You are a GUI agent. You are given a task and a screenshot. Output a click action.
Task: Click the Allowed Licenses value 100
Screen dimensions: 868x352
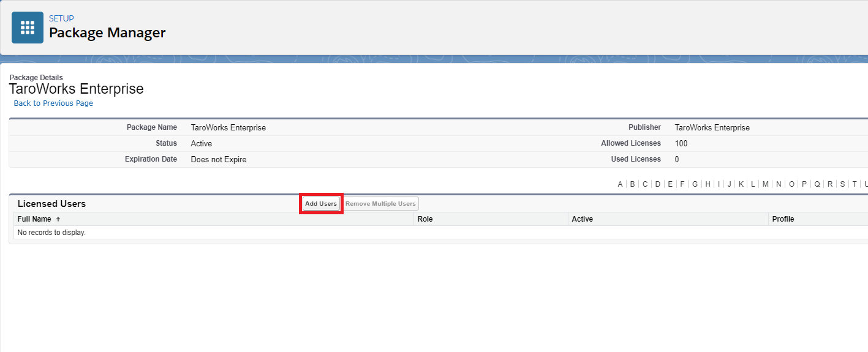click(681, 144)
